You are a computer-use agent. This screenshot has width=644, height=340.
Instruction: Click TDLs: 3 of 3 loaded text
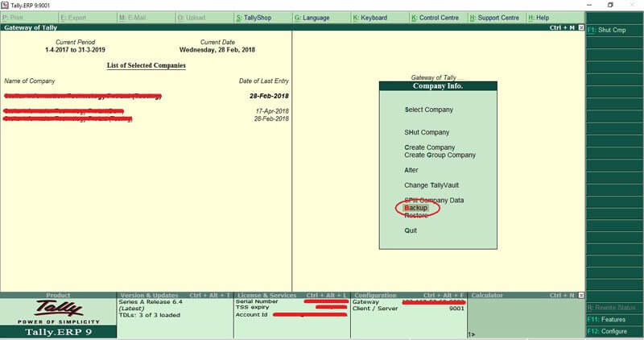150,315
